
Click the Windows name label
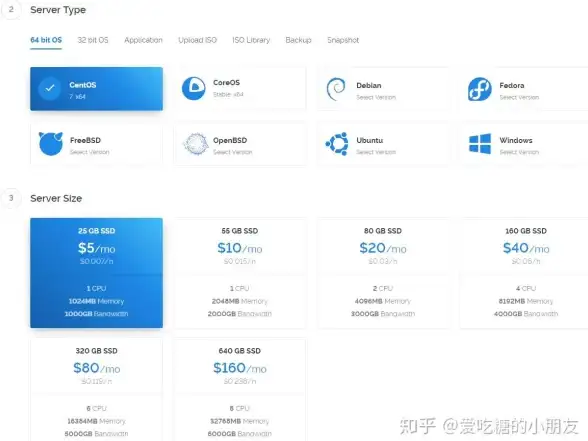[x=516, y=140]
